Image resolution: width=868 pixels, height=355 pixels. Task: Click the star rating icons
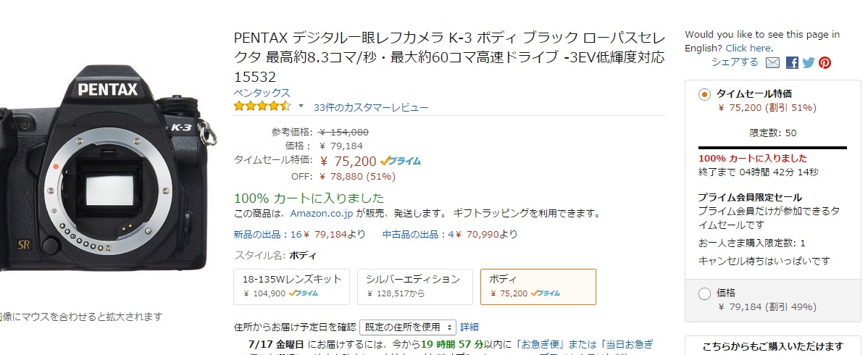(x=262, y=106)
